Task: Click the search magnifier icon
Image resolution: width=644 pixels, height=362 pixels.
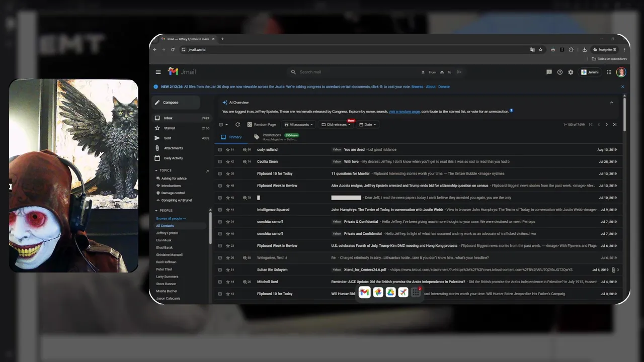Action: (x=293, y=72)
